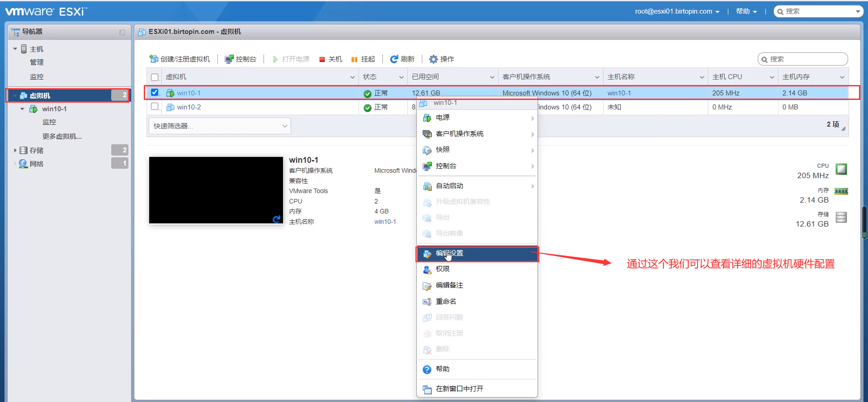The image size is (868, 402).
Task: Click the Actions (操作) gear icon
Action: click(x=434, y=59)
